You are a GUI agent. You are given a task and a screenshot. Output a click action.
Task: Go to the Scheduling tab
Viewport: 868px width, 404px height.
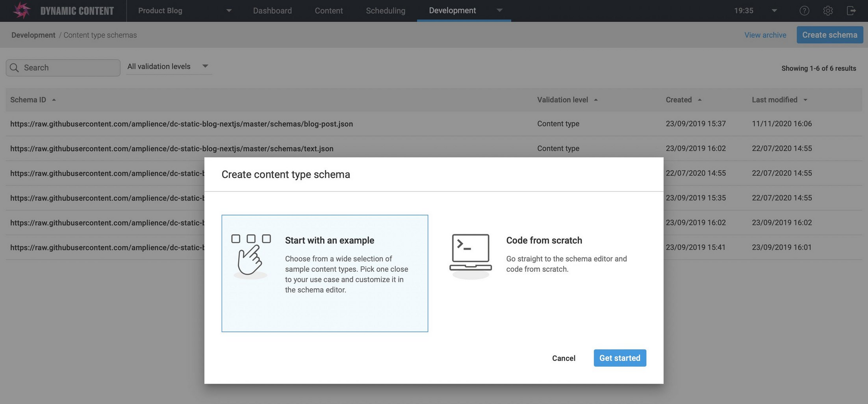tap(386, 11)
